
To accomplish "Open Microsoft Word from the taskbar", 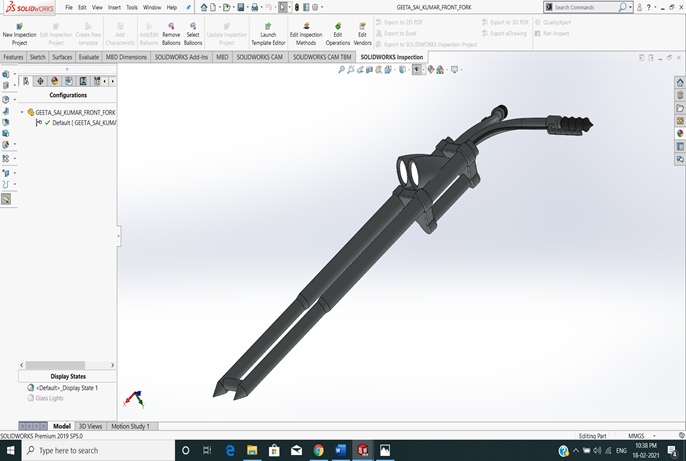I will click(x=340, y=451).
